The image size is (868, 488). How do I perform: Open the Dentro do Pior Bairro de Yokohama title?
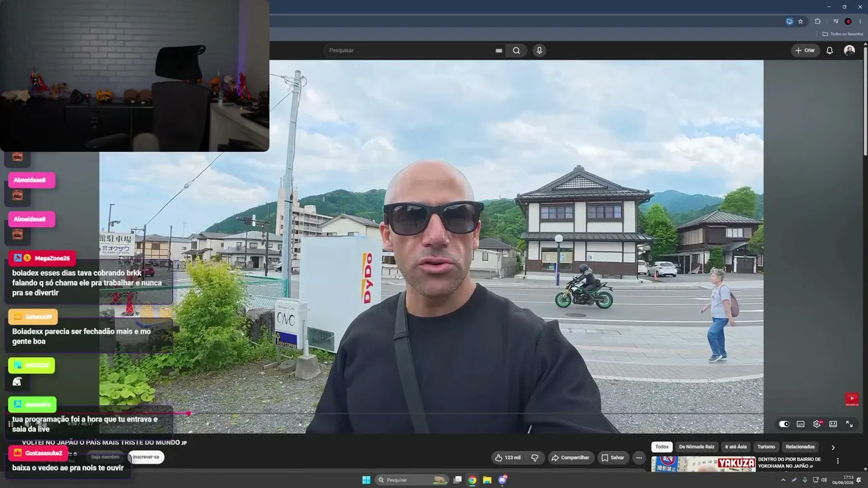tap(789, 462)
